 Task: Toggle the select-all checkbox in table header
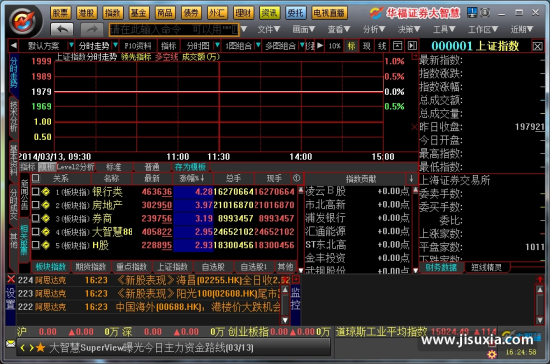[35, 178]
